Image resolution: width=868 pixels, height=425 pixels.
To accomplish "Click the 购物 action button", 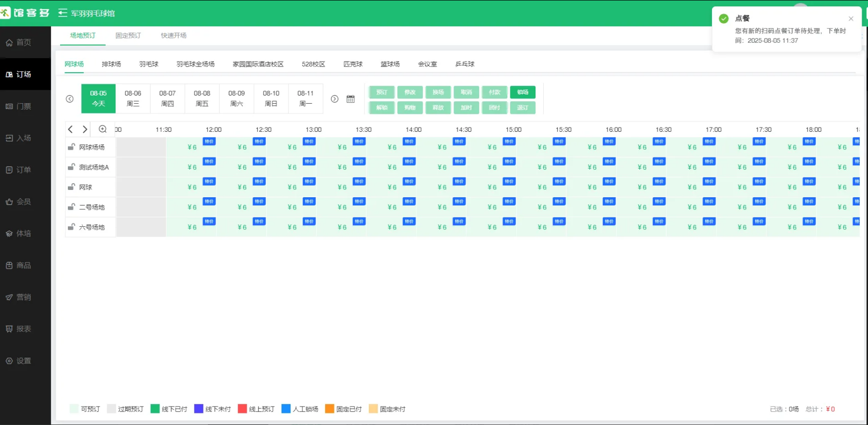I will [410, 108].
